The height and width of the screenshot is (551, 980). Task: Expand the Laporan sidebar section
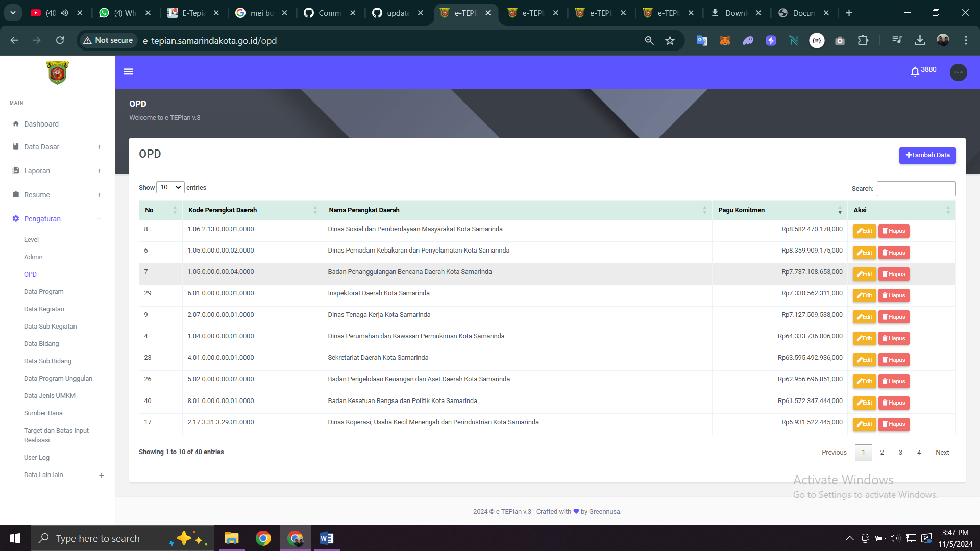(99, 171)
